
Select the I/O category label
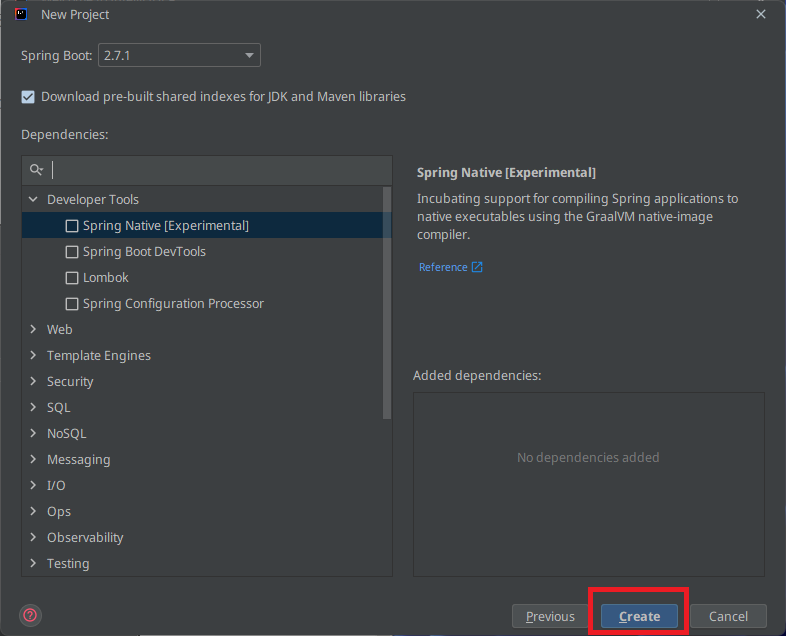point(56,486)
